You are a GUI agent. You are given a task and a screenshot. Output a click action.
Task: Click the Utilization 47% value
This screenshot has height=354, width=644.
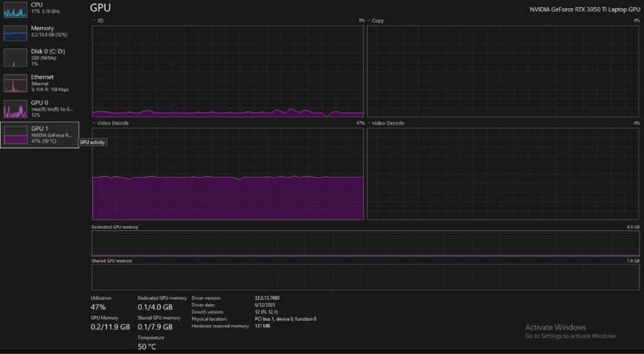pyautogui.click(x=98, y=307)
